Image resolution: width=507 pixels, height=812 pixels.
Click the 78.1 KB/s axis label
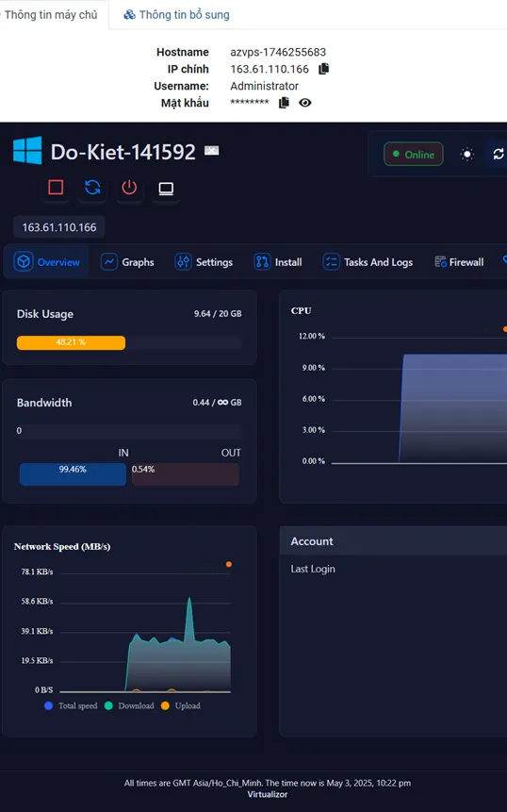click(x=38, y=572)
